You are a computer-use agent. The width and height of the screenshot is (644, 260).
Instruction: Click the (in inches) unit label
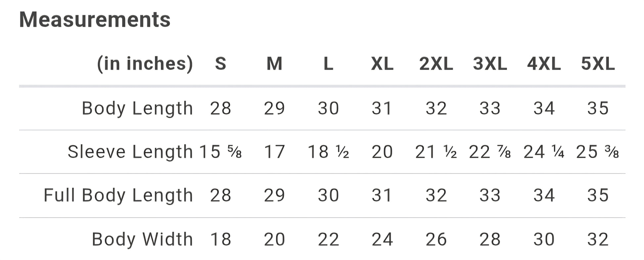(145, 64)
